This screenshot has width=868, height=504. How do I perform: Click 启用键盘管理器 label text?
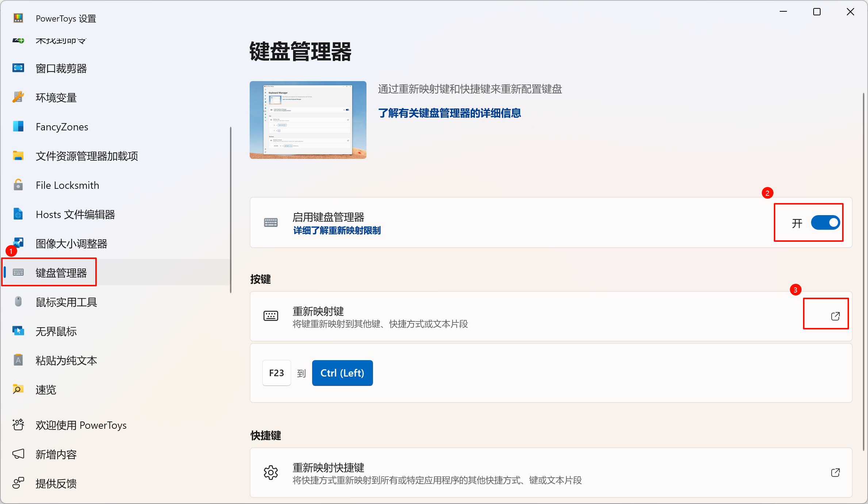click(x=329, y=217)
